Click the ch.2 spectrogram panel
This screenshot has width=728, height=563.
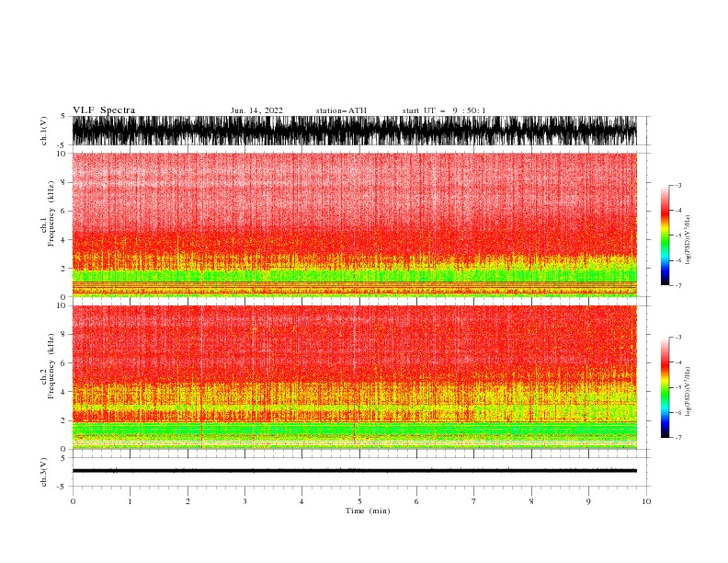pyautogui.click(x=354, y=377)
